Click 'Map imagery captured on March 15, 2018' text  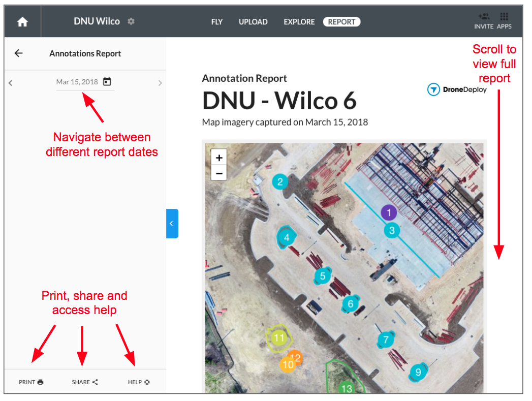[x=285, y=122]
